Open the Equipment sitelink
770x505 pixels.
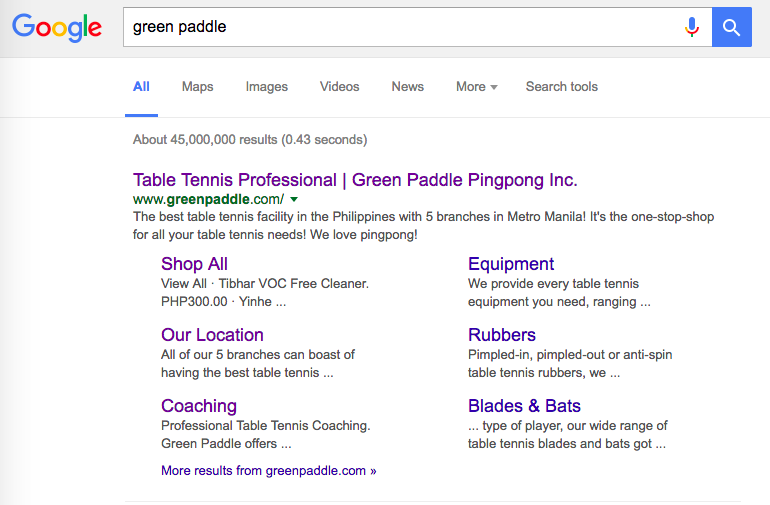[511, 264]
